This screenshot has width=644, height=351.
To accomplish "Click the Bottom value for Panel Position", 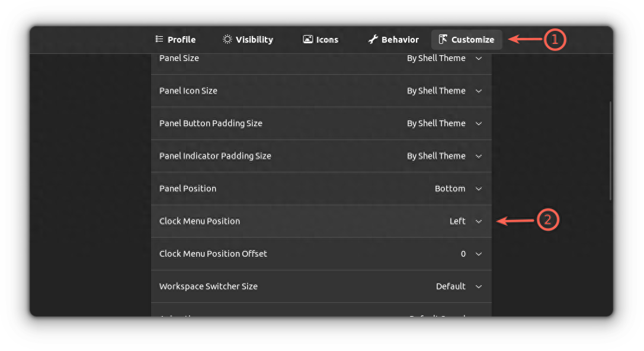I will click(450, 189).
